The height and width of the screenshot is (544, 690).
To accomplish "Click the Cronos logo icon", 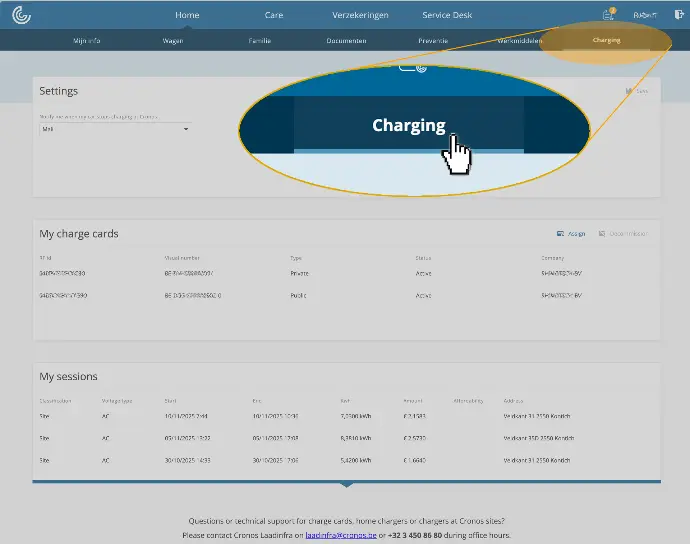I will click(21, 15).
